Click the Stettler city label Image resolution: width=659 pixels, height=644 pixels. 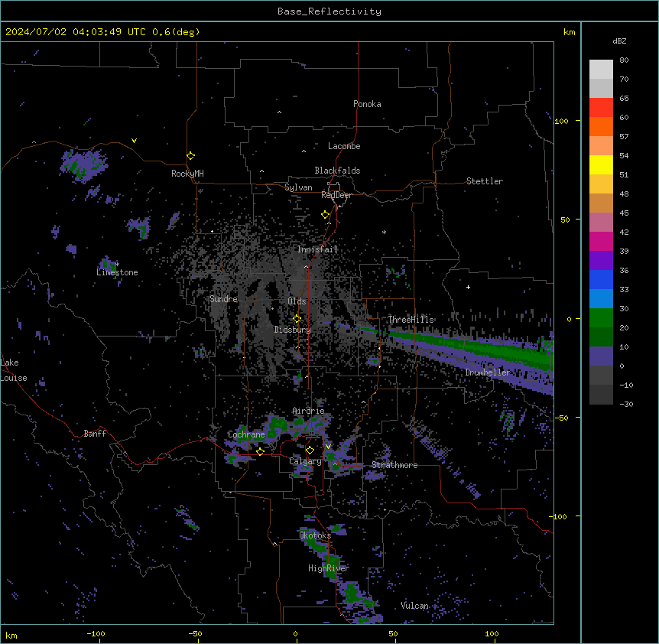coord(485,181)
